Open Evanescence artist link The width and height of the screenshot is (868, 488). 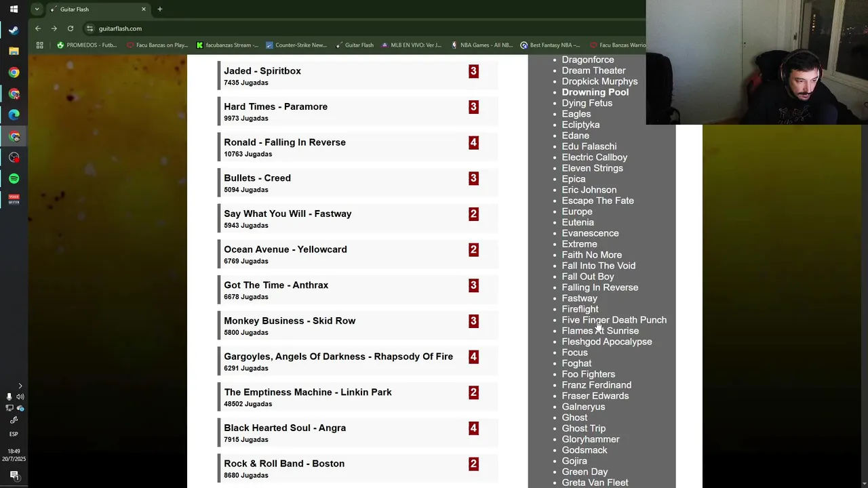[590, 233]
